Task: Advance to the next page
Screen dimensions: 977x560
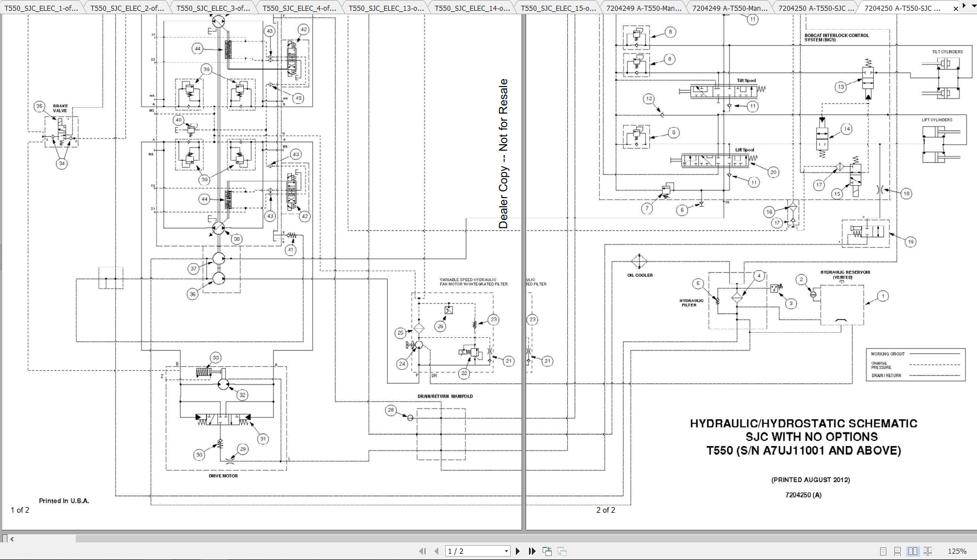Action: tap(518, 551)
